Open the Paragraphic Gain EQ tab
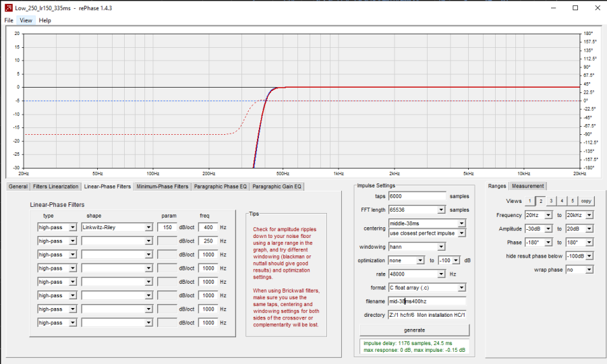Image resolution: width=607 pixels, height=364 pixels. (x=277, y=187)
